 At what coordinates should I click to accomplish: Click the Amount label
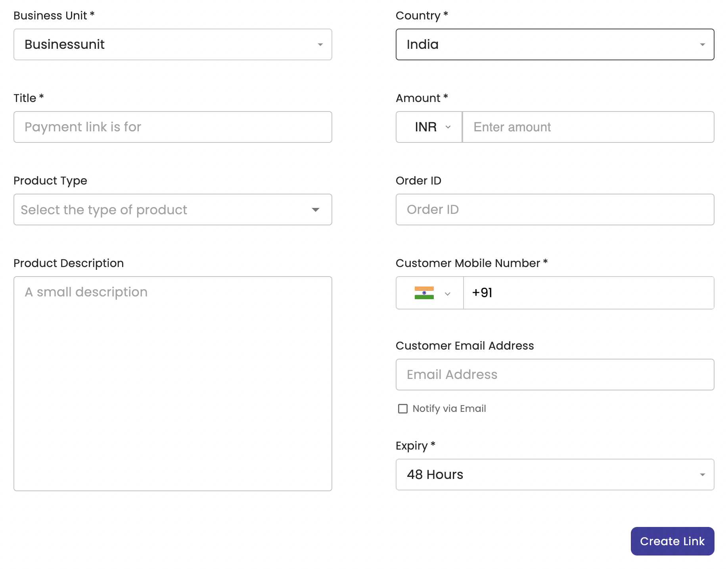click(422, 98)
